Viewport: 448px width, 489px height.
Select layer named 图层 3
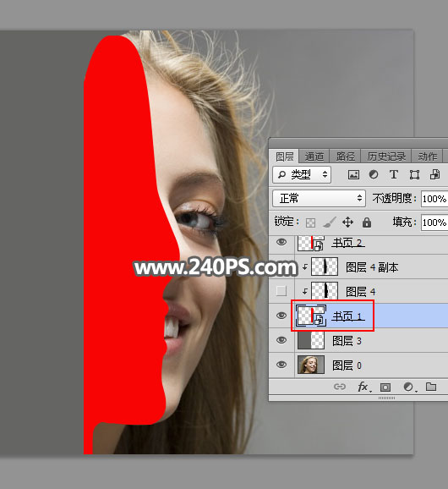point(347,341)
